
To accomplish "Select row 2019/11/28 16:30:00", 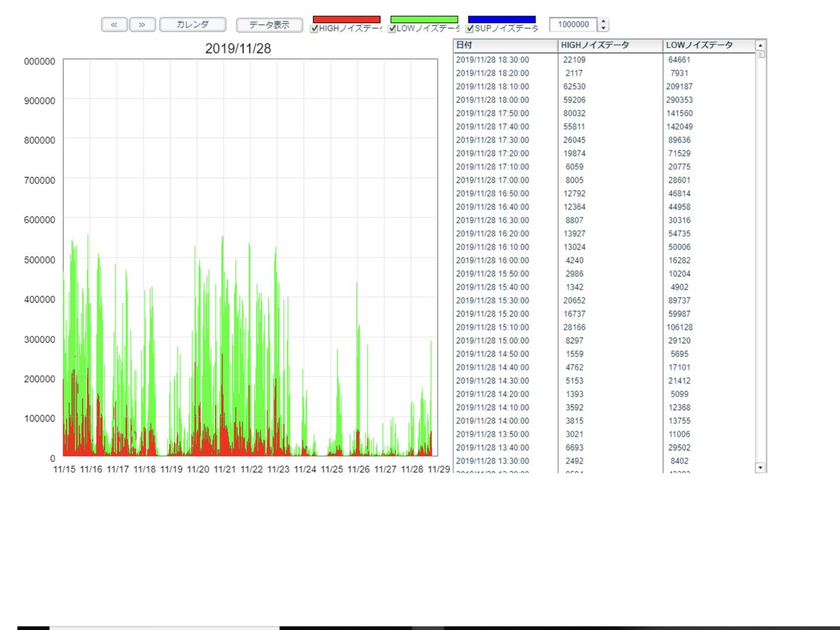I will [x=604, y=220].
